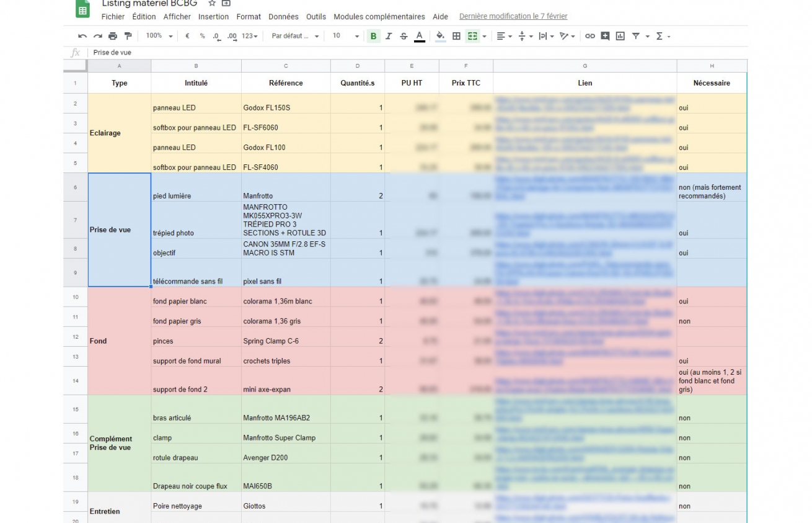Screen dimensions: 812x523
Task: Toggle merge cells button
Action: (x=472, y=36)
